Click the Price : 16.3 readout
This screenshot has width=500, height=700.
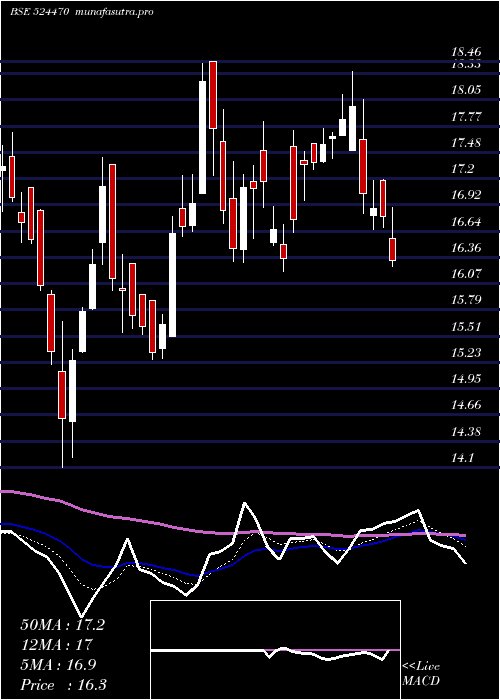coord(63,685)
